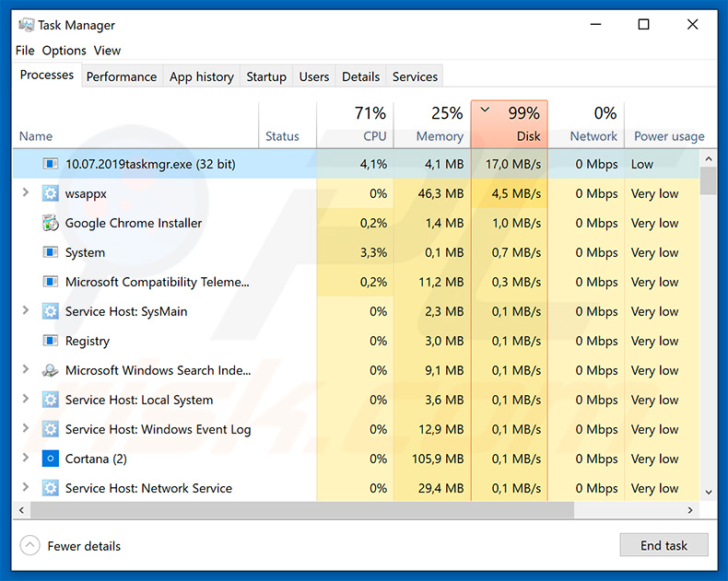This screenshot has height=581, width=728.
Task: Click the vertical scrollbar down arrow
Action: (x=709, y=493)
